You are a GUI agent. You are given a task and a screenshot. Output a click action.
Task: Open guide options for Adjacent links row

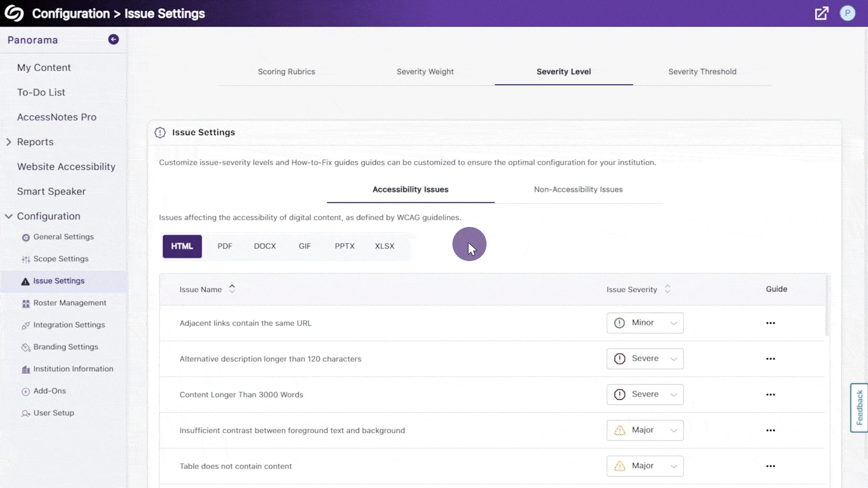pos(770,323)
